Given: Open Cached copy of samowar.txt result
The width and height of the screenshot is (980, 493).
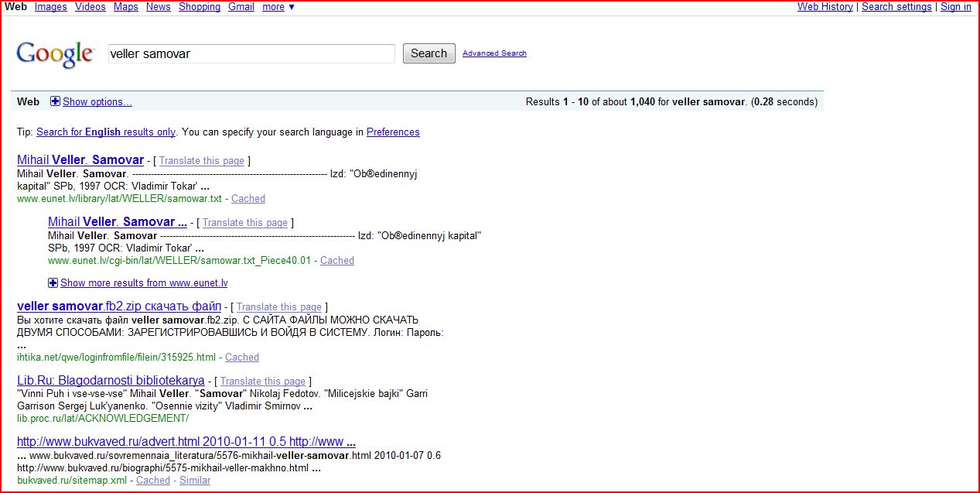Looking at the screenshot, I should coord(248,199).
